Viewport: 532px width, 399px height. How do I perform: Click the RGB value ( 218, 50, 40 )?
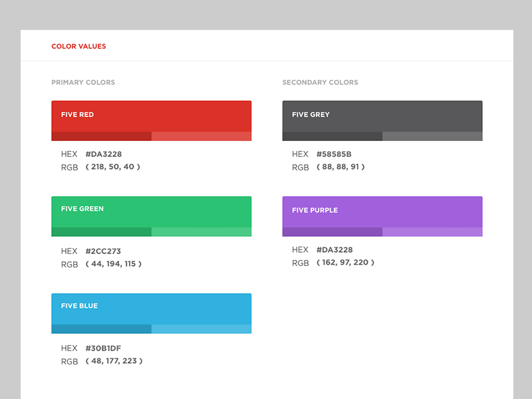(113, 167)
